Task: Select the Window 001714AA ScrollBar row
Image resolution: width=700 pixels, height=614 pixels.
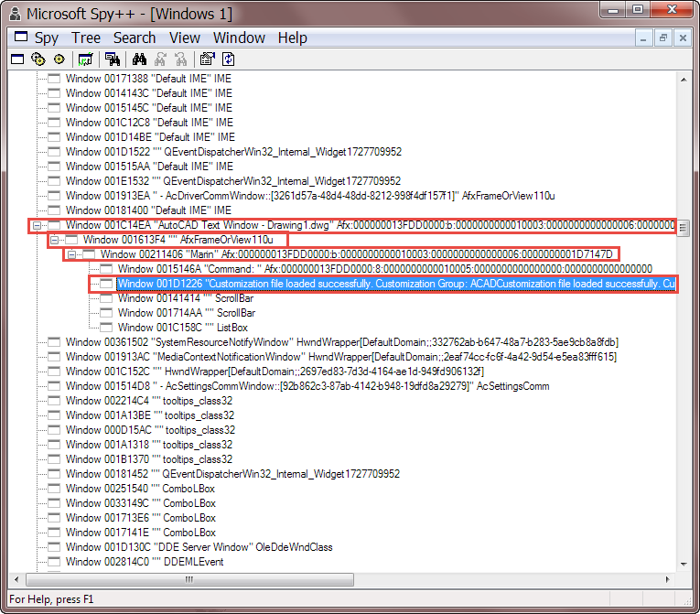Action: (x=187, y=313)
